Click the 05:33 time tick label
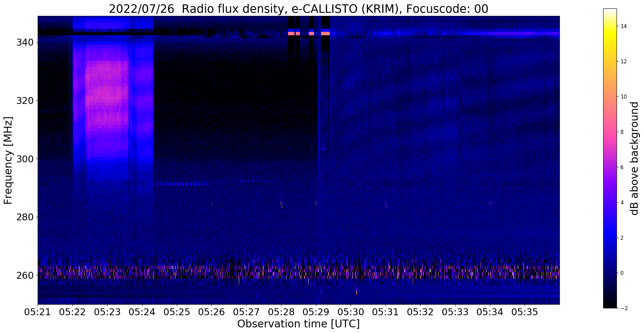The width and height of the screenshot is (644, 333). coord(455,312)
